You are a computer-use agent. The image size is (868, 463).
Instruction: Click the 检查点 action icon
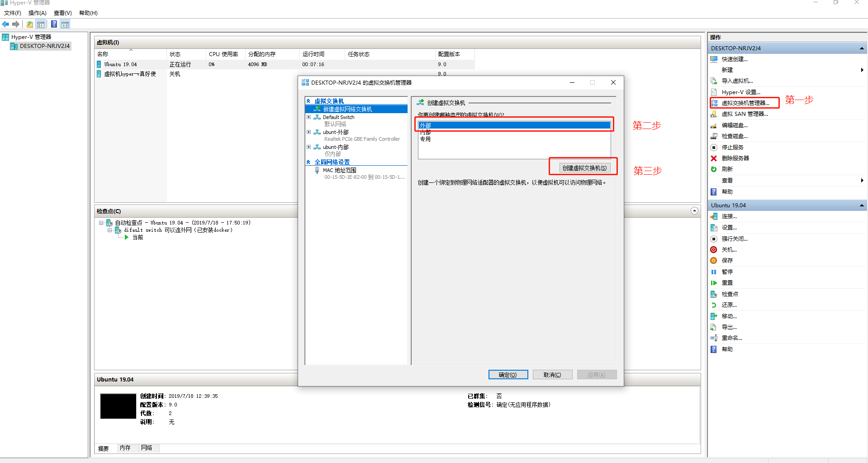coord(714,294)
